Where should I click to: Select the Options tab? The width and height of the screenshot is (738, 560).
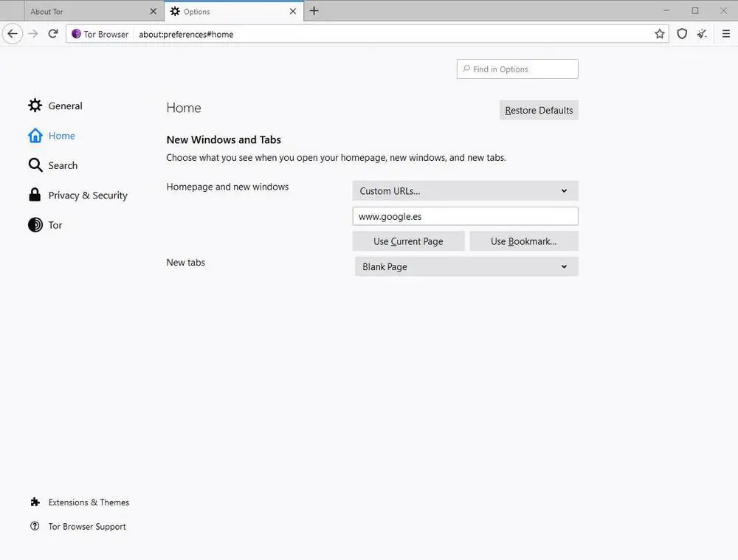pos(233,11)
